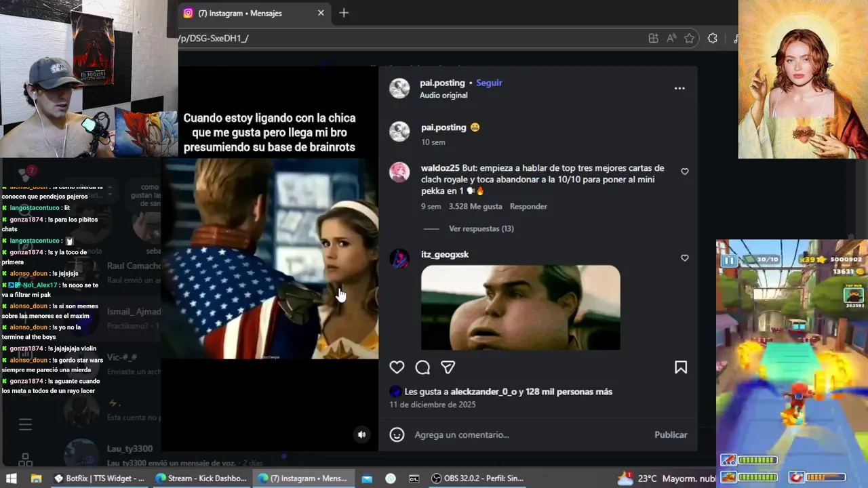Activate the read aloud icon in address bar
Screen dimensions: 868x488
pos(671,39)
